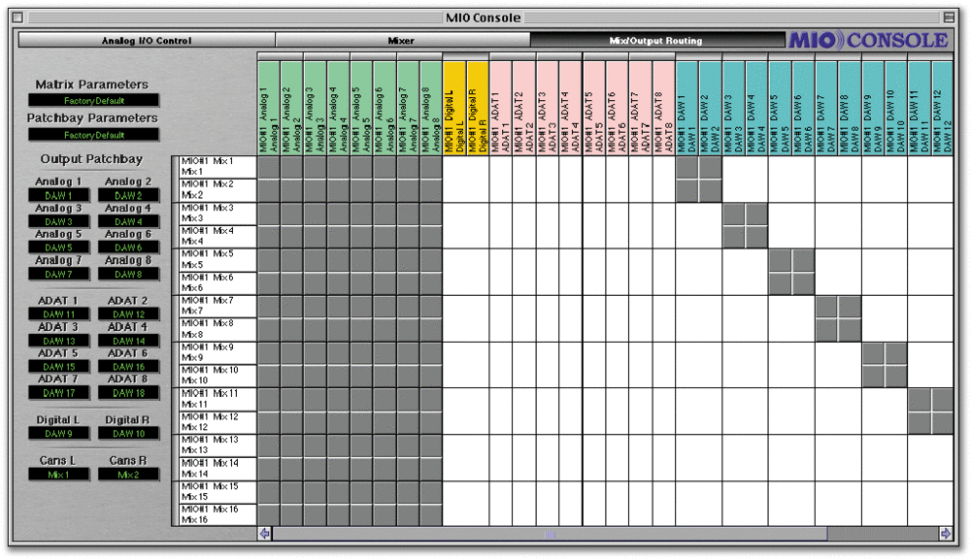Toggle the Mix 3 to DAW 3 routing cell

pos(734,214)
